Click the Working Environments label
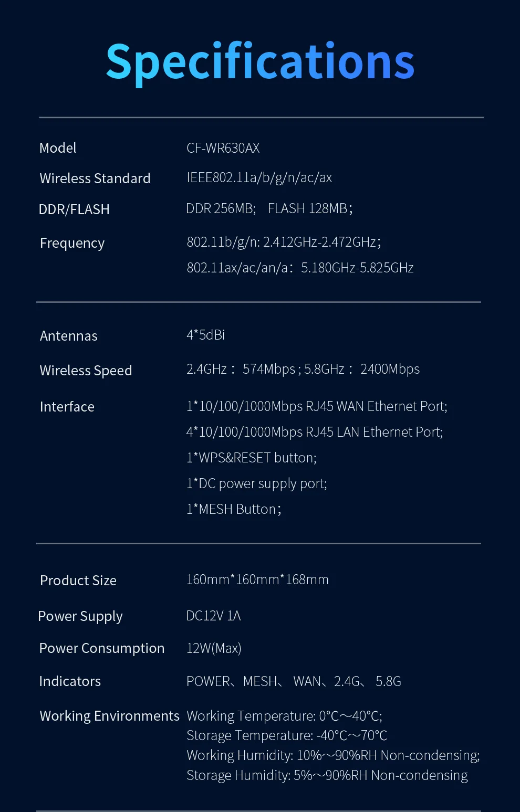520x812 pixels. (x=110, y=716)
